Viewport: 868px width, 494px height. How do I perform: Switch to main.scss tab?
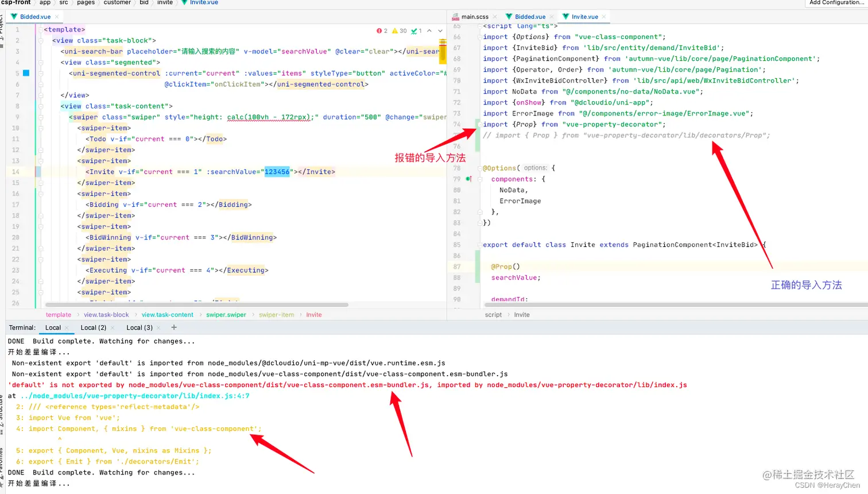coord(475,17)
